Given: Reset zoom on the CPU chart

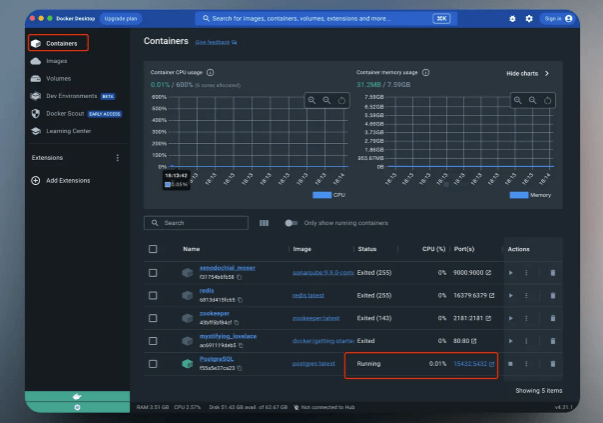Looking at the screenshot, I should (341, 101).
